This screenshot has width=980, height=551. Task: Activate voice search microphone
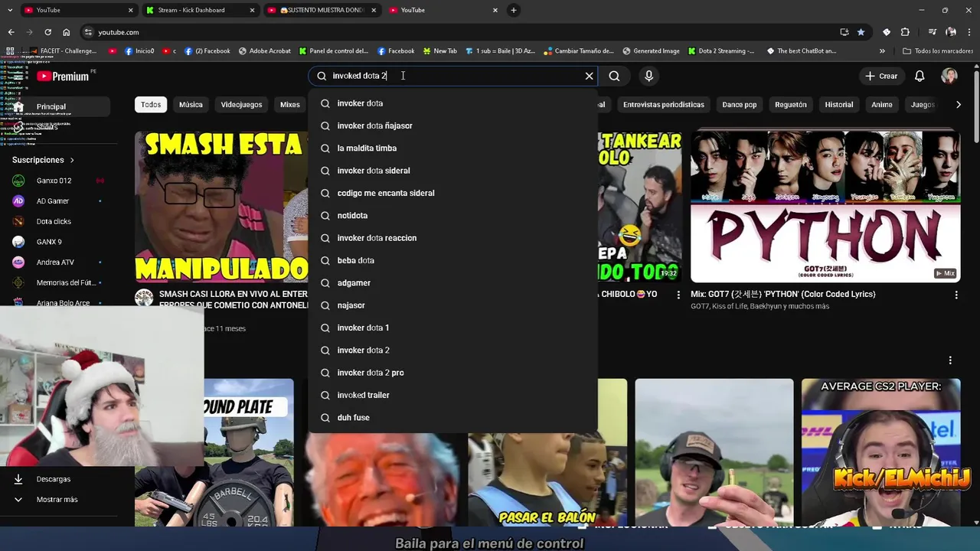coord(648,76)
